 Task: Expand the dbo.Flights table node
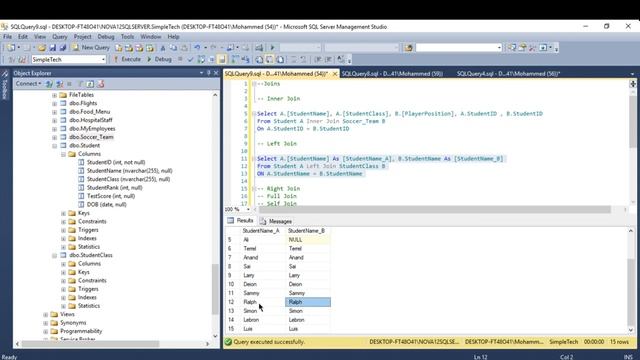click(54, 104)
